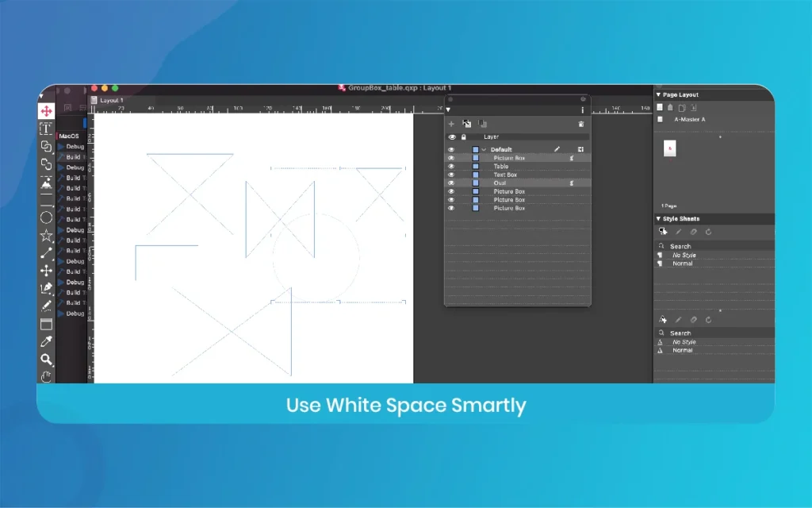Click first blank page icon in Page Layout
812x508 pixels.
(x=660, y=107)
